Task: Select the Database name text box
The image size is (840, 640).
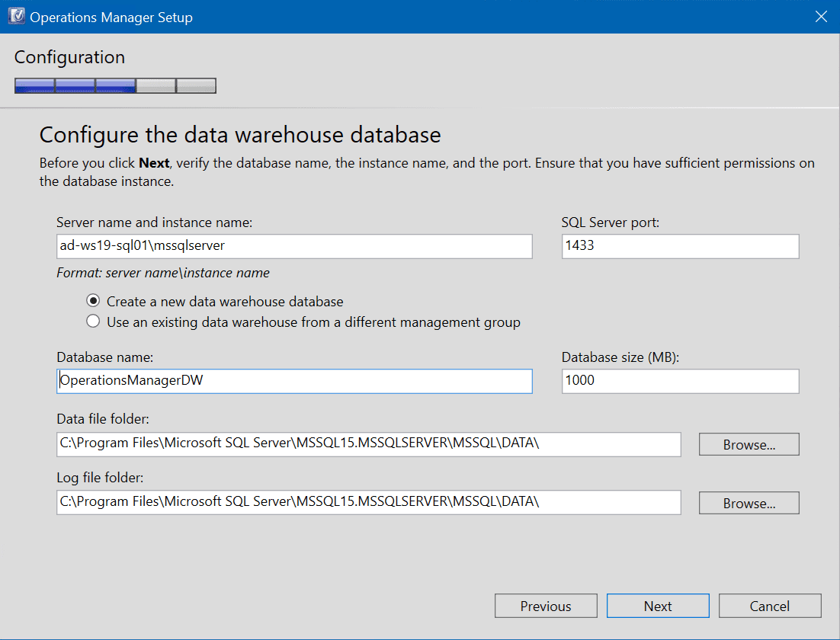Action: [x=293, y=381]
